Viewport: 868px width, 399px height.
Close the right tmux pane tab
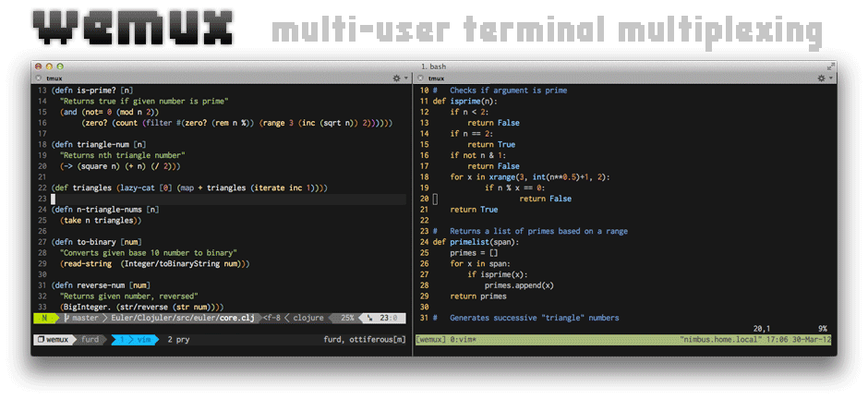coord(421,79)
